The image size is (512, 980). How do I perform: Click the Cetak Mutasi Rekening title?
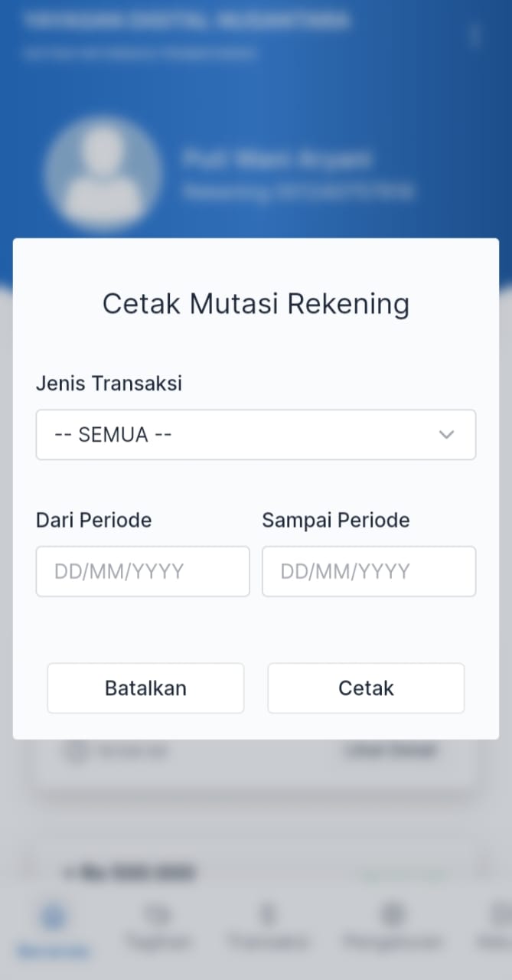tap(256, 304)
